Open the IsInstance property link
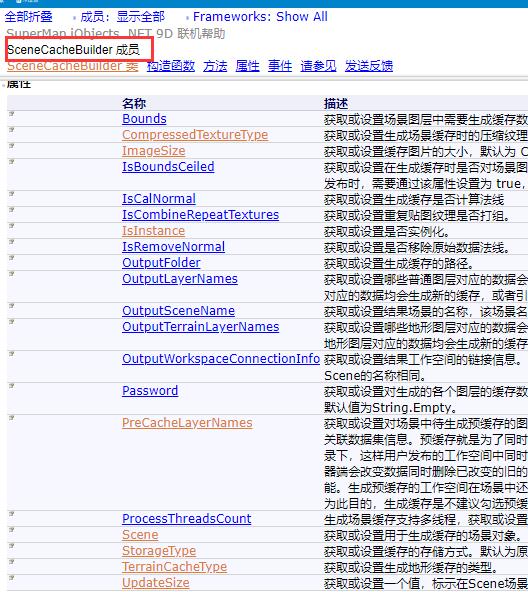Viewport: 528px width, 592px height. point(153,231)
